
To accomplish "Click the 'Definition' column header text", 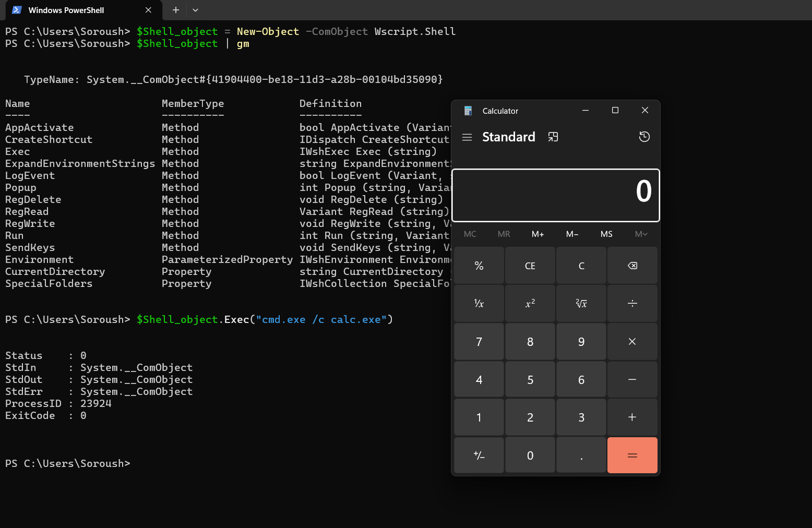I will (x=331, y=104).
